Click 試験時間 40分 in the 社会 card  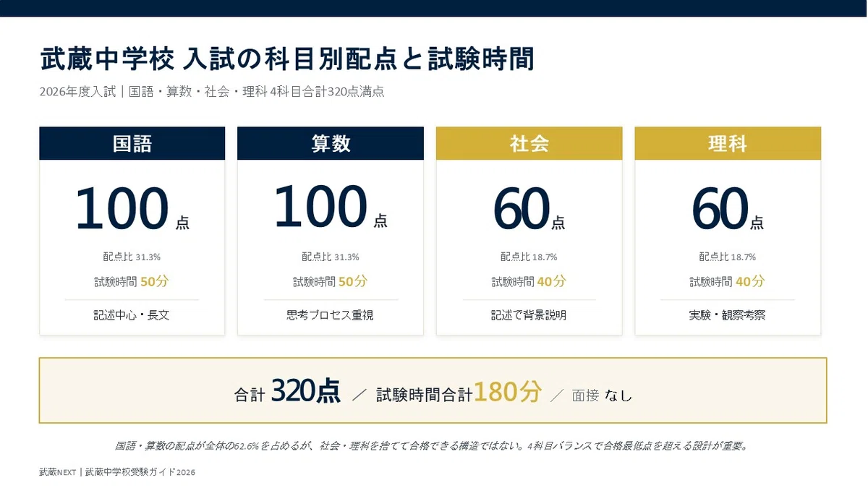pos(529,281)
